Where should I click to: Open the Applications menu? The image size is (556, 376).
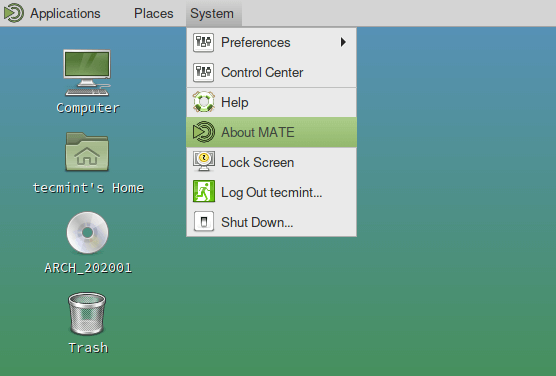coord(65,13)
